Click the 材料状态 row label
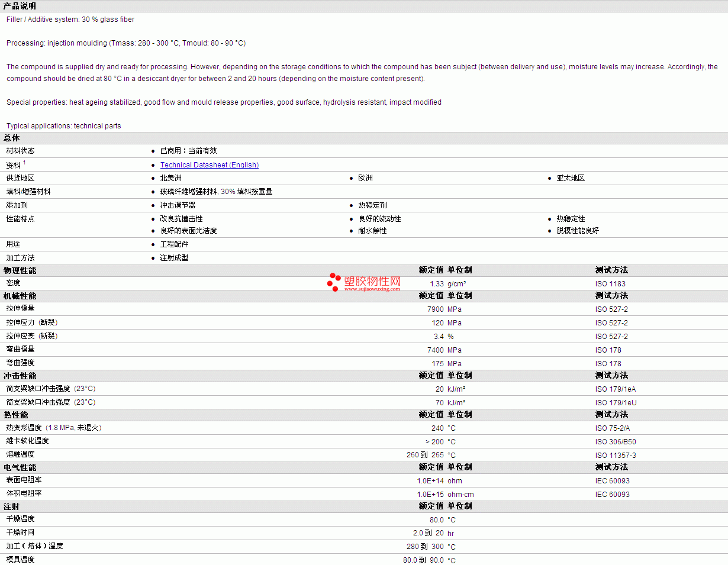This screenshot has height=565, width=728. coord(21,151)
